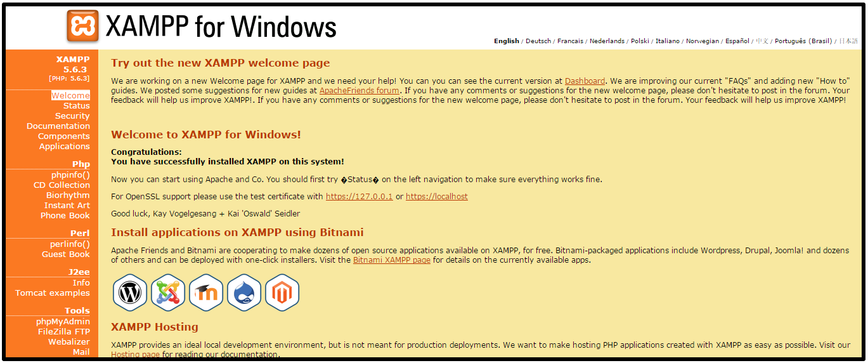Screen dimensions: 868x363
Task: Switch language to Norwegian
Action: [x=703, y=41]
